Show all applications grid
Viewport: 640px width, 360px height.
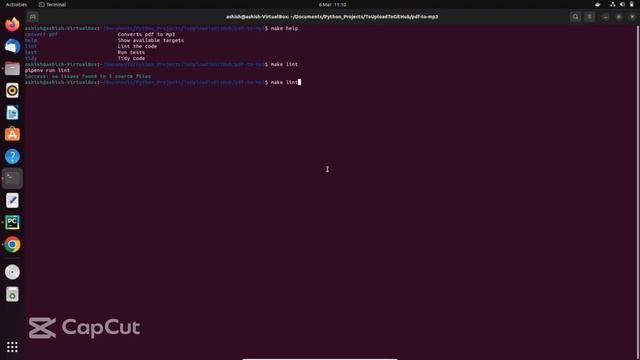[12, 347]
